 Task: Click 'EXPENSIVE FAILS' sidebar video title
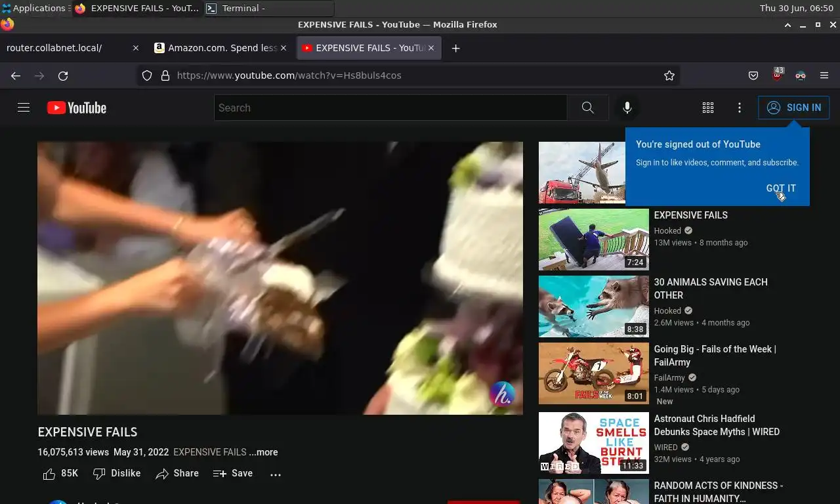coord(690,215)
